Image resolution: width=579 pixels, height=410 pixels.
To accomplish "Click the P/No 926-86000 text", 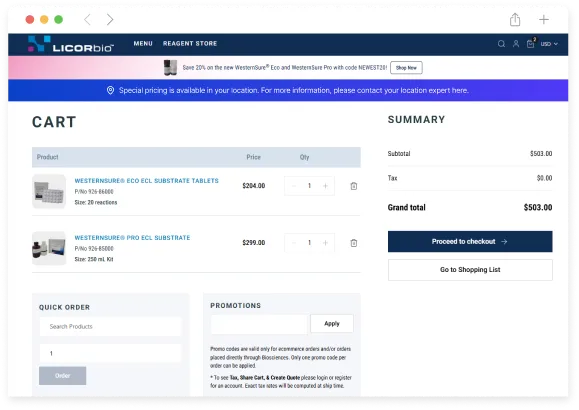I will [x=94, y=192].
